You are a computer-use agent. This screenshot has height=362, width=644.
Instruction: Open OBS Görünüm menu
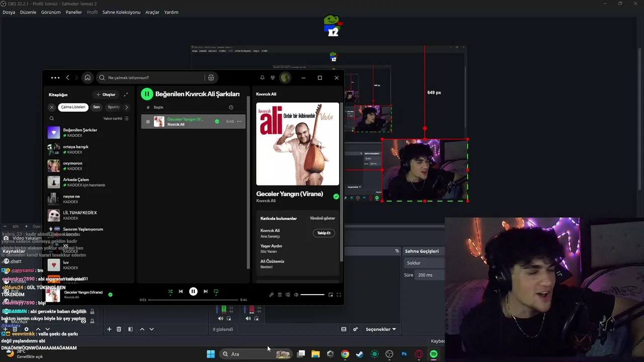[x=51, y=12]
